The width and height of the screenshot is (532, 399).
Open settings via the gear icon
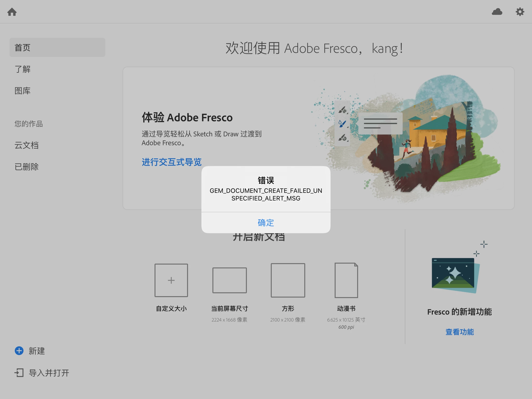(520, 11)
